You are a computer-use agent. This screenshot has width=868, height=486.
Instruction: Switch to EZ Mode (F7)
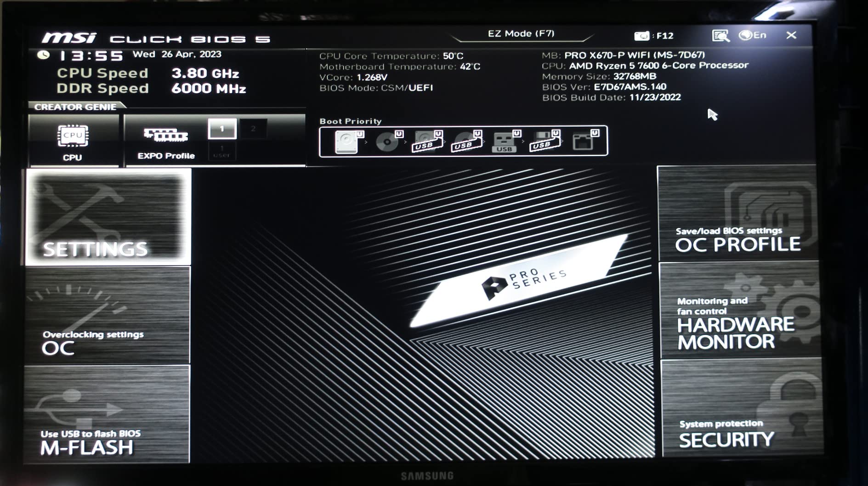click(521, 34)
